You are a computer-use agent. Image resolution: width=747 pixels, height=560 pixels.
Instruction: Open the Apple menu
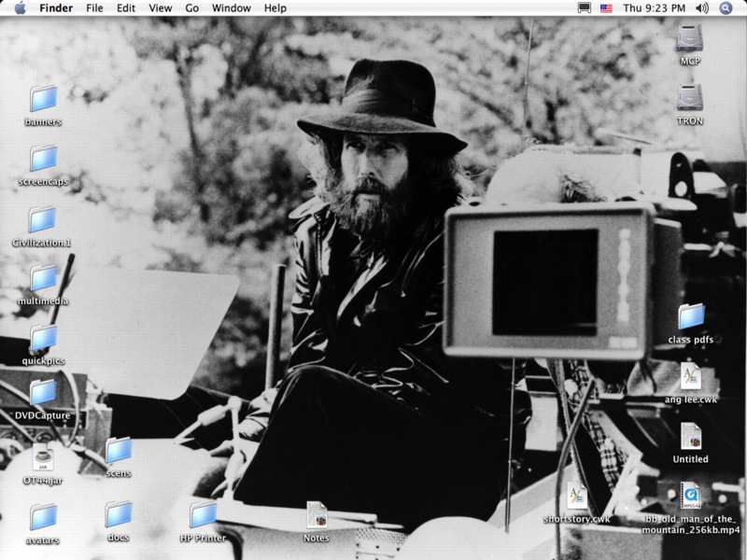[x=20, y=8]
